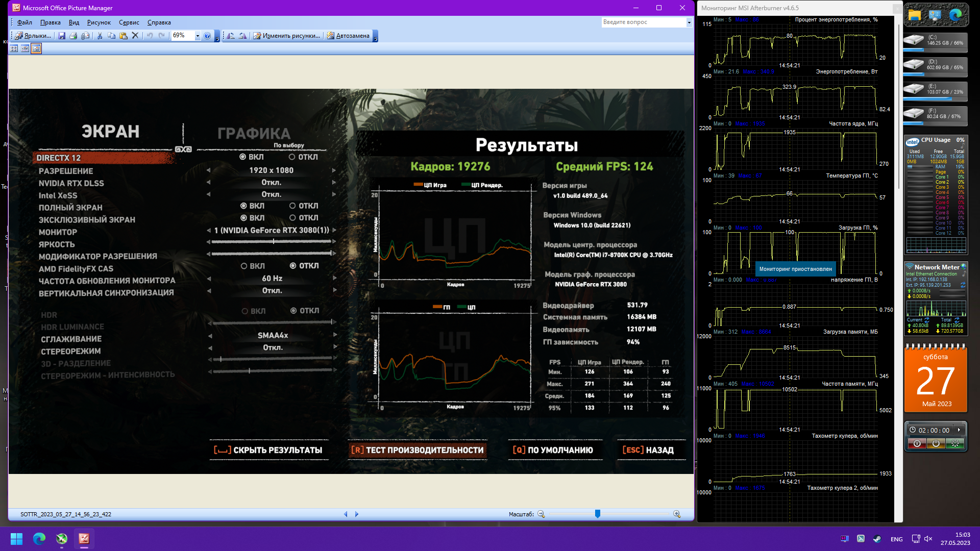Click the Zoom In magnifier icon
980x551 pixels.
click(677, 514)
